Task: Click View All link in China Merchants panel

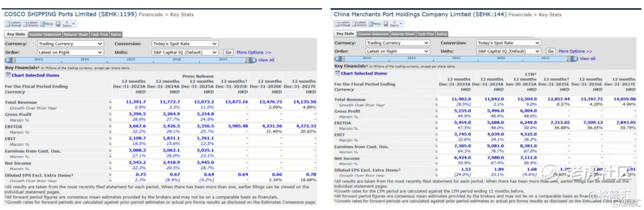Action: tap(588, 59)
